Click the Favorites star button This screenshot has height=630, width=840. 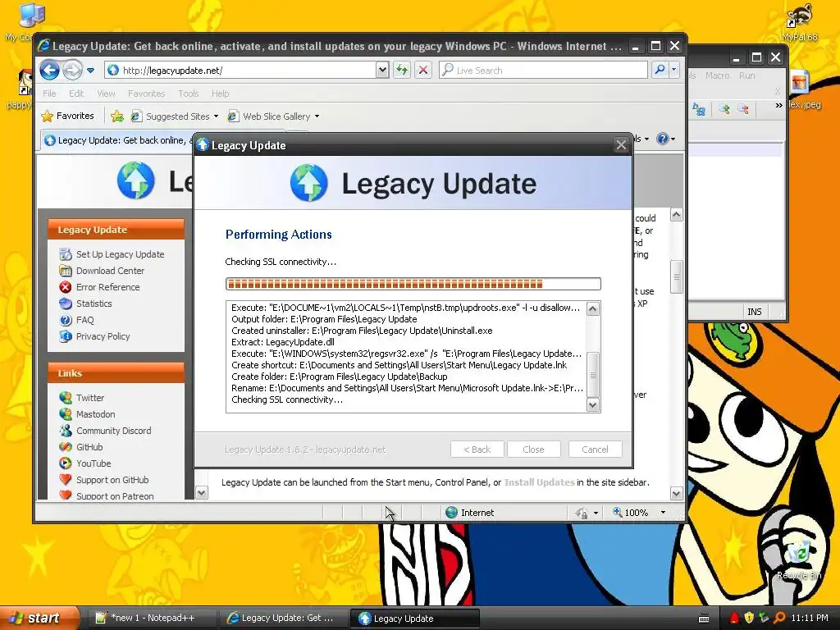[x=68, y=116]
